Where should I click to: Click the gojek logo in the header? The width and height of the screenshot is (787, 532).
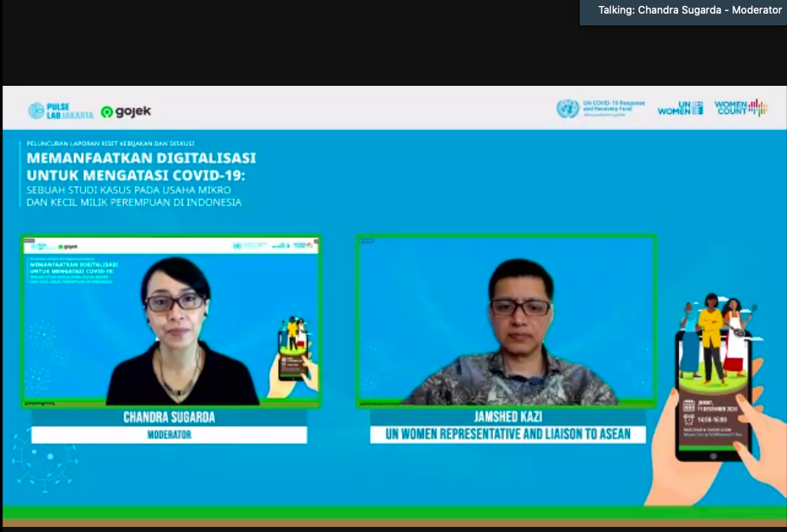[126, 111]
